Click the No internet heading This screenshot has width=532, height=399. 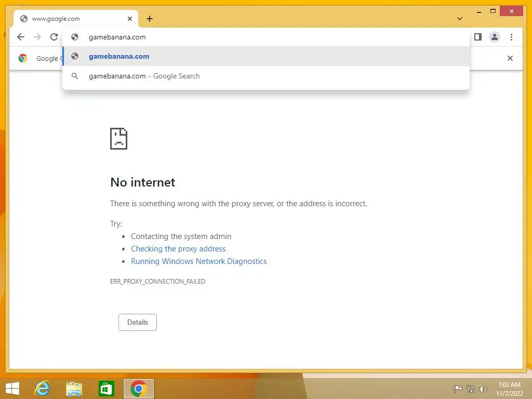point(142,182)
